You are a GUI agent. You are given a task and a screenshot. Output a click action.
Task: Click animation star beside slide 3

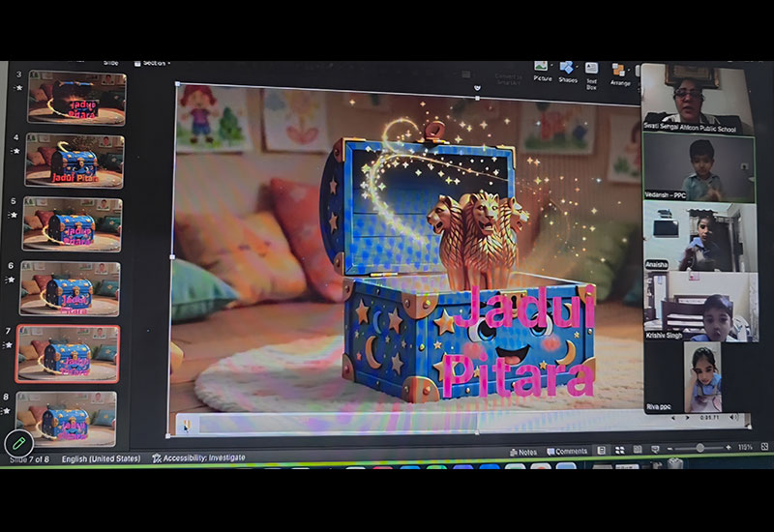pos(19,88)
